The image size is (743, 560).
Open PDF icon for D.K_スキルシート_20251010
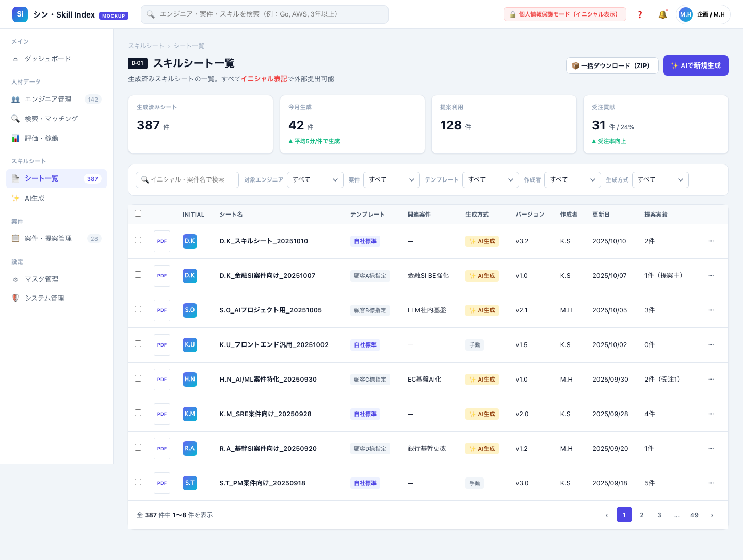[162, 241]
